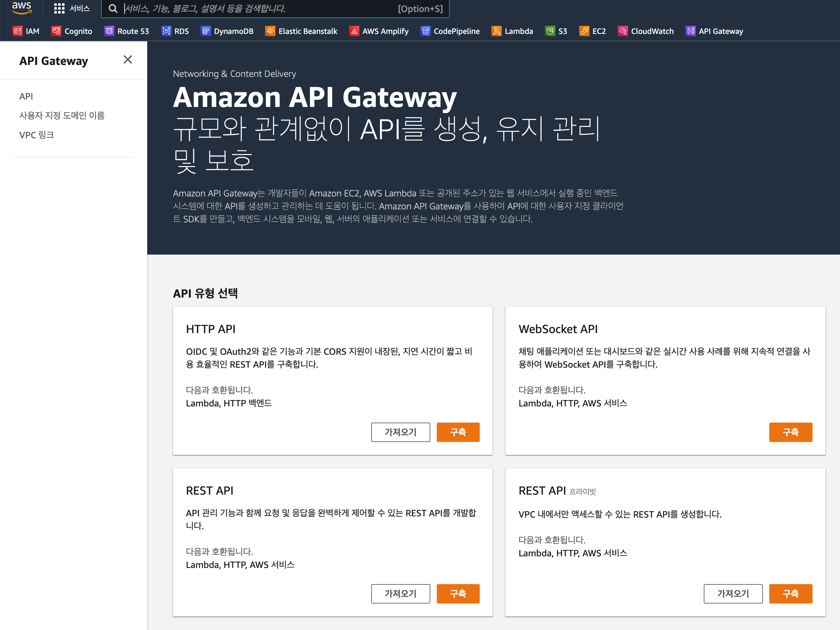Viewport: 840px width, 630px height.
Task: Click 구축 button for HTTP API
Action: coord(457,432)
